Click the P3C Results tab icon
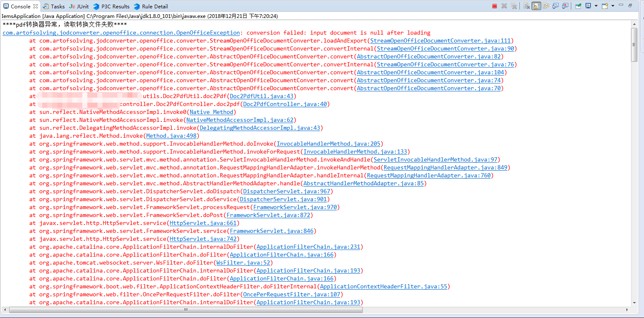Image resolution: width=644 pixels, height=318 pixels. 96,6
